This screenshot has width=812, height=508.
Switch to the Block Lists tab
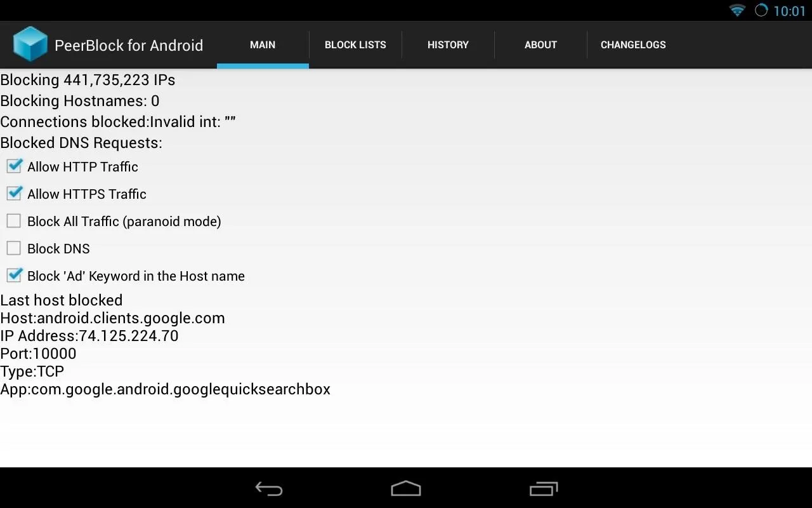(x=355, y=44)
